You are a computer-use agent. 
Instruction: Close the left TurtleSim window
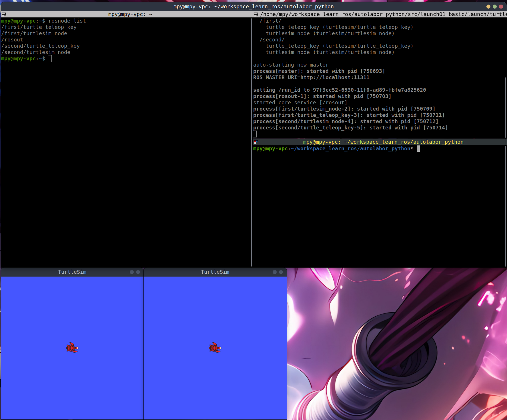pyautogui.click(x=138, y=272)
